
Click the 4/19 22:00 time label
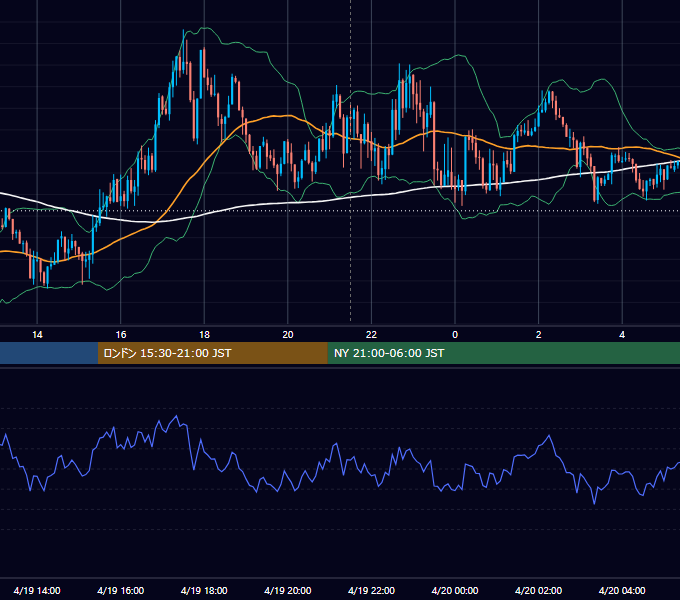tap(371, 590)
